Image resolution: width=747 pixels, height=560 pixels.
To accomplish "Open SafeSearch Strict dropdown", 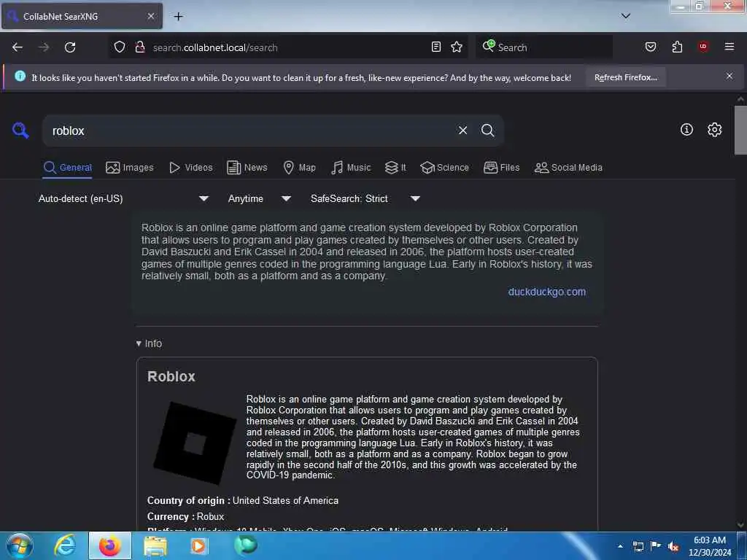I will pos(365,198).
